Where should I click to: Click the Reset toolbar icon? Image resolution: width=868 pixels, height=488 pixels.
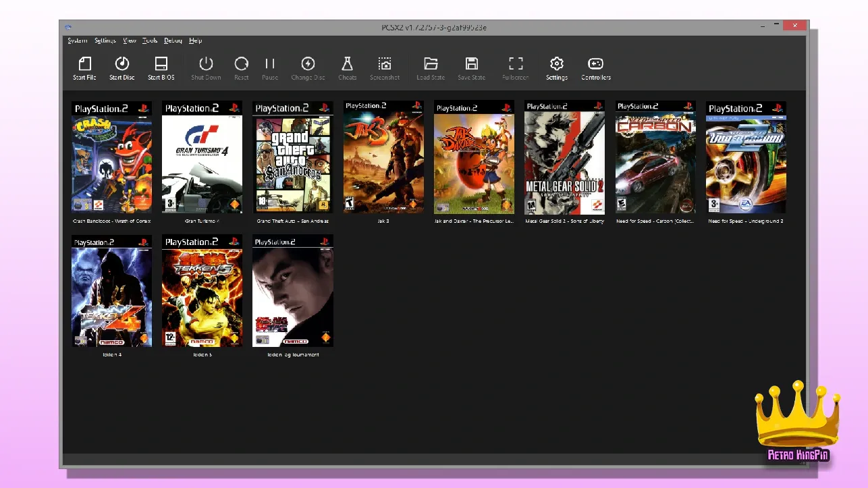tap(241, 63)
